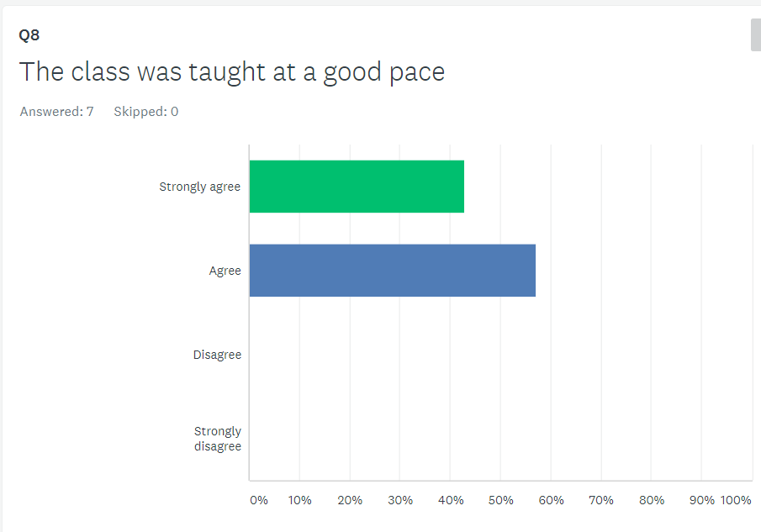Screen dimensions: 761x532
Task: Click the 20% tick label
Action: [350, 500]
